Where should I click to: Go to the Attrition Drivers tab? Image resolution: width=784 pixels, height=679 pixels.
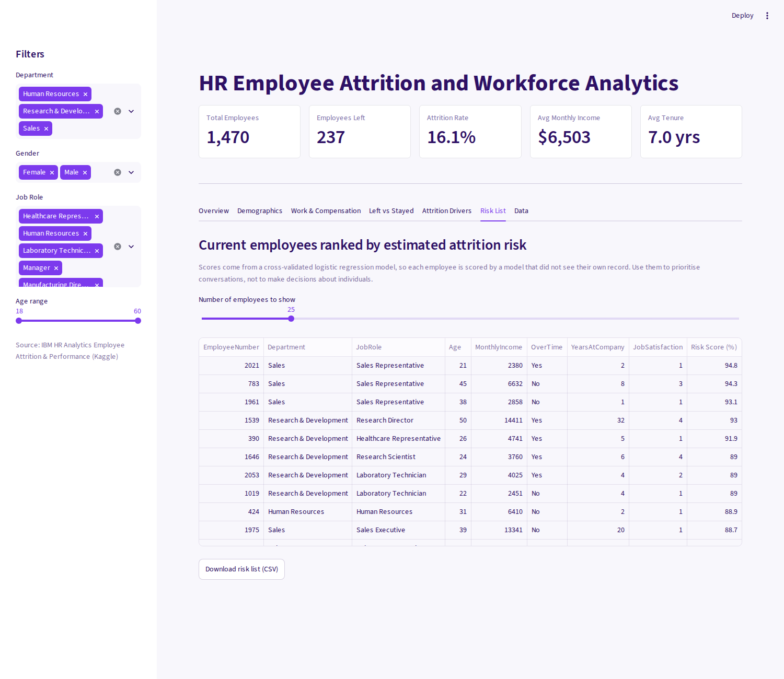tap(447, 211)
